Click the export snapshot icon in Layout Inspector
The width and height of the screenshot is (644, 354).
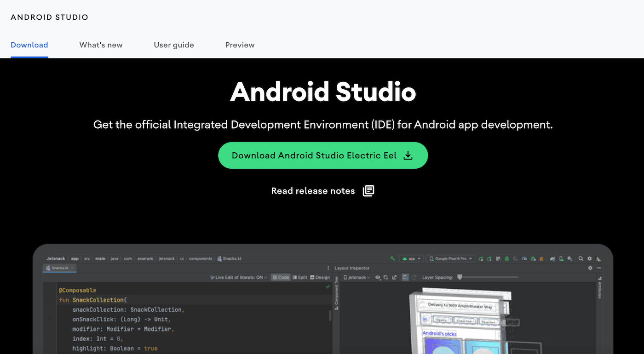(x=394, y=277)
